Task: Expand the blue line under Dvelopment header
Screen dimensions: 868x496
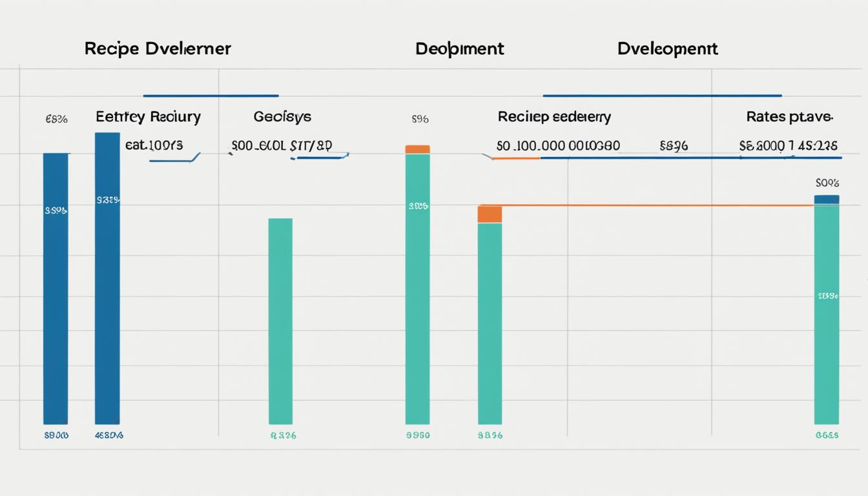Action: 661,94
